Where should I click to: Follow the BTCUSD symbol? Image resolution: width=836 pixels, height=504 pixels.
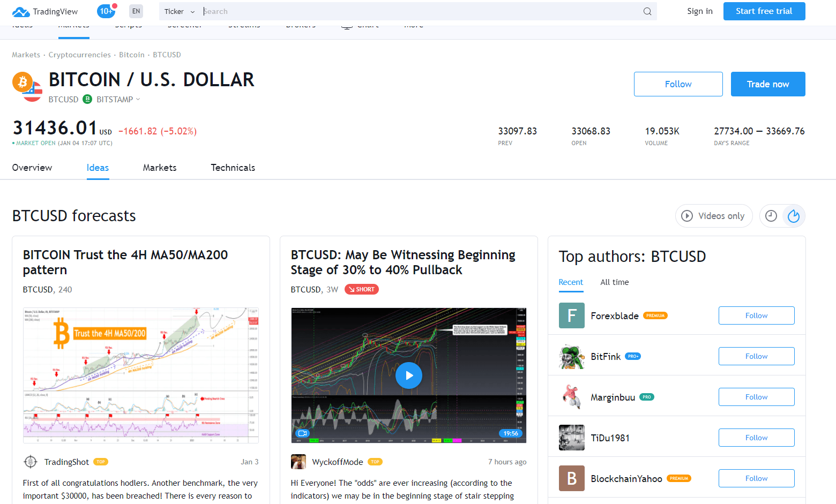678,84
